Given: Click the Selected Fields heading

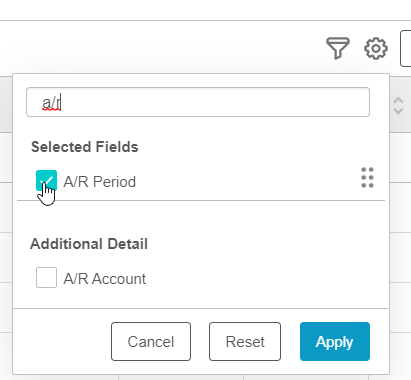Looking at the screenshot, I should pos(85,147).
